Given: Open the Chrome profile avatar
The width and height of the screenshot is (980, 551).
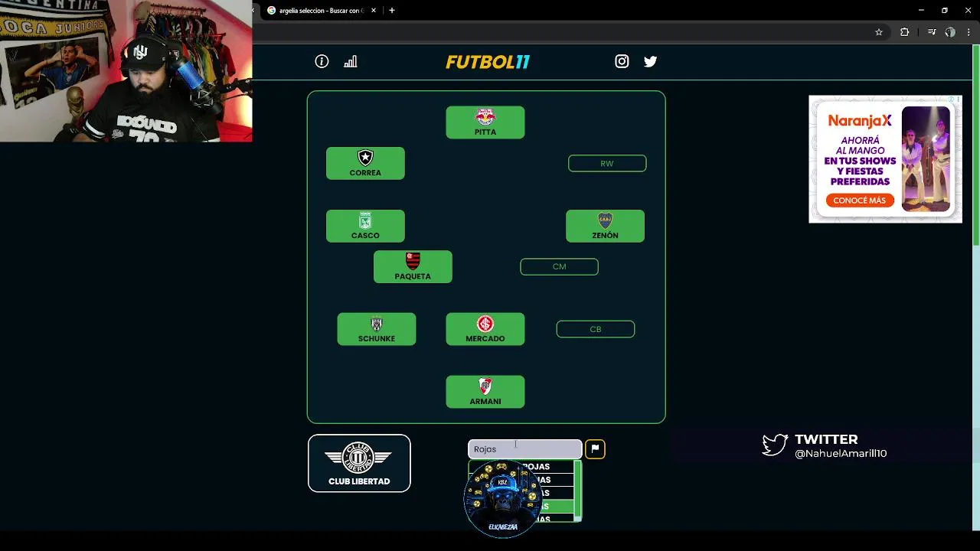Looking at the screenshot, I should 950,32.
